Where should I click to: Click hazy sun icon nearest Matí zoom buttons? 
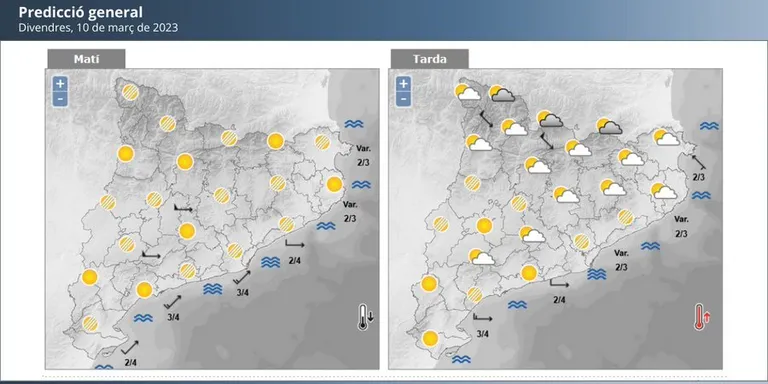coord(130,93)
